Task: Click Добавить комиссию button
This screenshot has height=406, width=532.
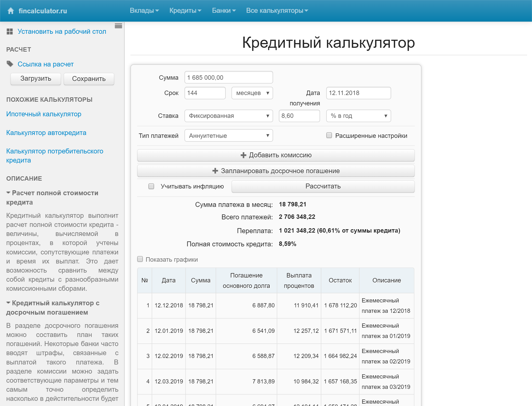Action: tap(276, 155)
